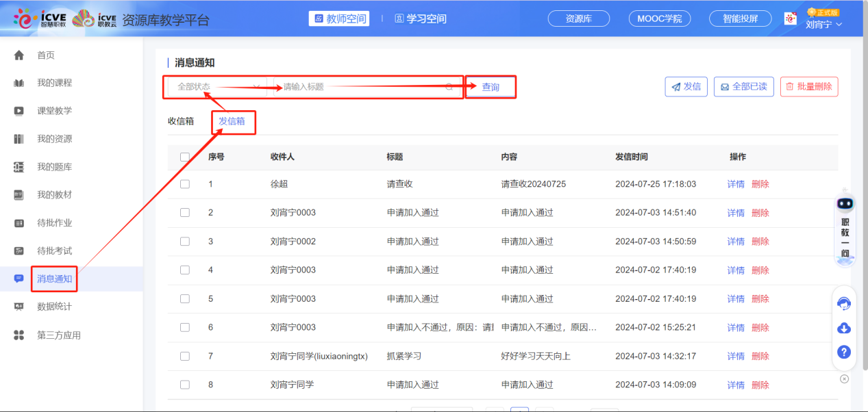Open the floating help question-mark icon

(843, 352)
